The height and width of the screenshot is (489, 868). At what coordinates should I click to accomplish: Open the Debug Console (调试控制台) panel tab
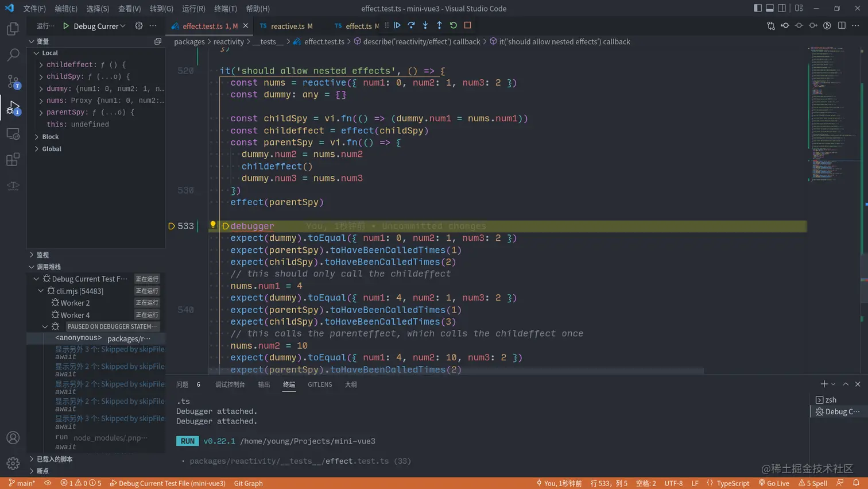230,384
